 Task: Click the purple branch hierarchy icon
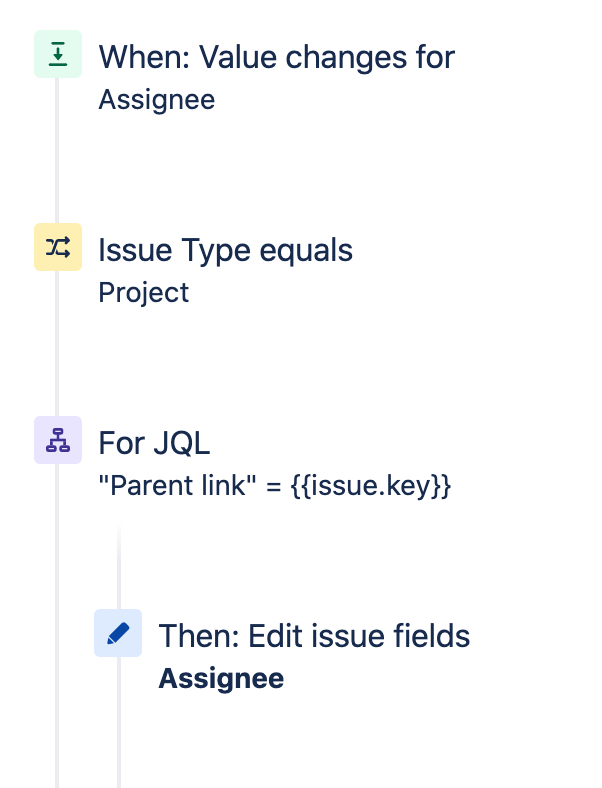58,440
